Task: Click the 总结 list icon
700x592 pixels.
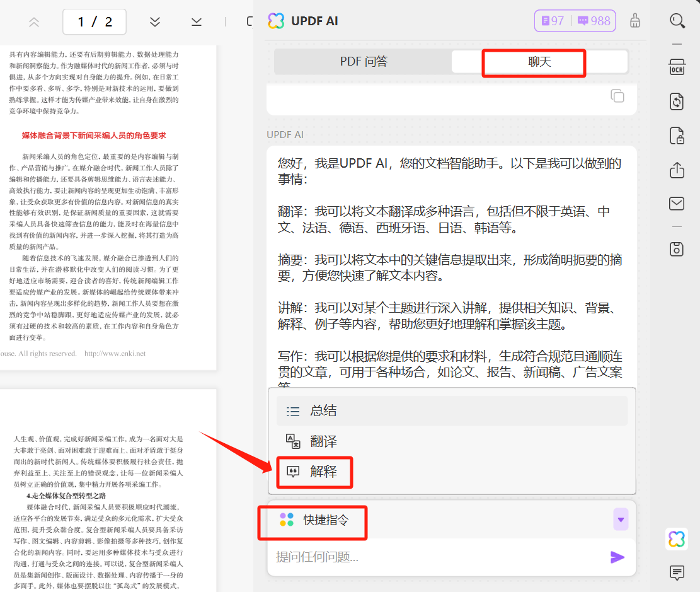Action: point(293,411)
